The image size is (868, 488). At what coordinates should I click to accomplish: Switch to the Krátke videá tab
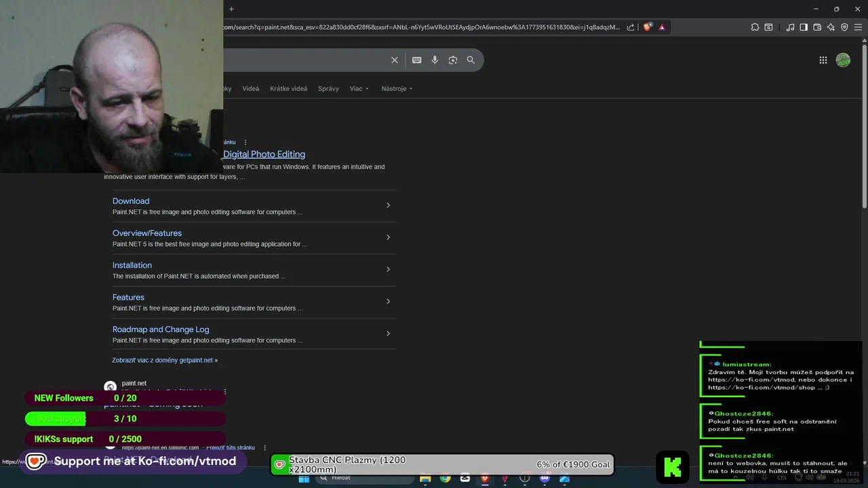pos(288,89)
